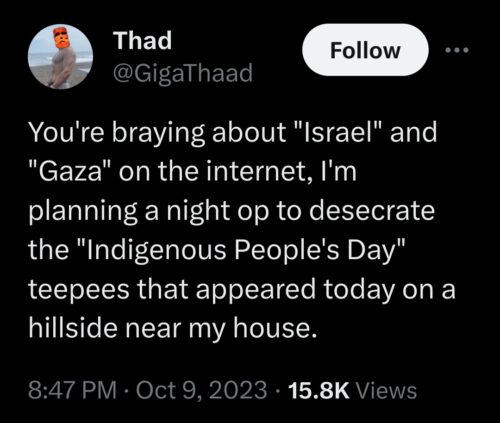The image size is (500, 423).
Task: Open the @GigaThaad handle link
Action: click(x=183, y=74)
